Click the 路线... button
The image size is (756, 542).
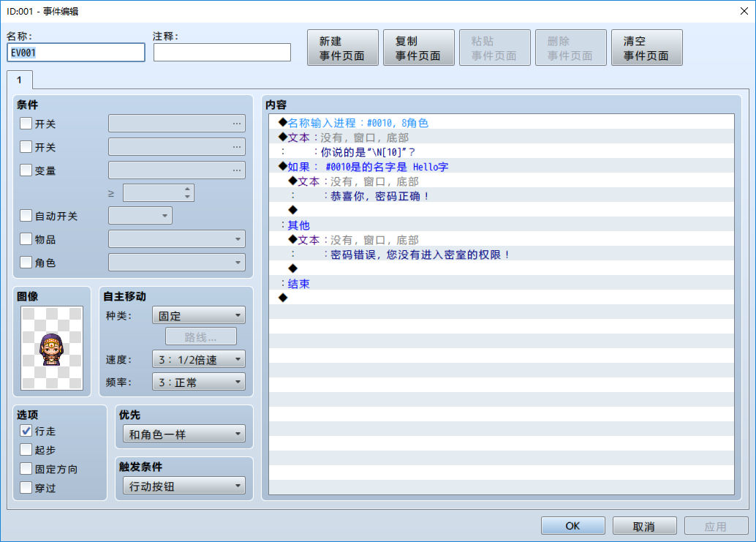(x=201, y=336)
